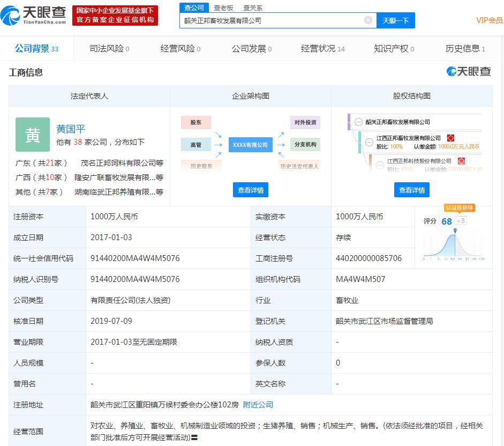Click the 高管 box in structure diagram

(195, 145)
